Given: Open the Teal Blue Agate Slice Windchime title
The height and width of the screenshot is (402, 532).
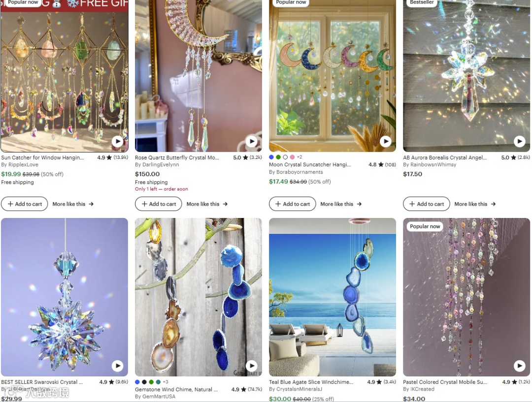Looking at the screenshot, I should pos(311,382).
